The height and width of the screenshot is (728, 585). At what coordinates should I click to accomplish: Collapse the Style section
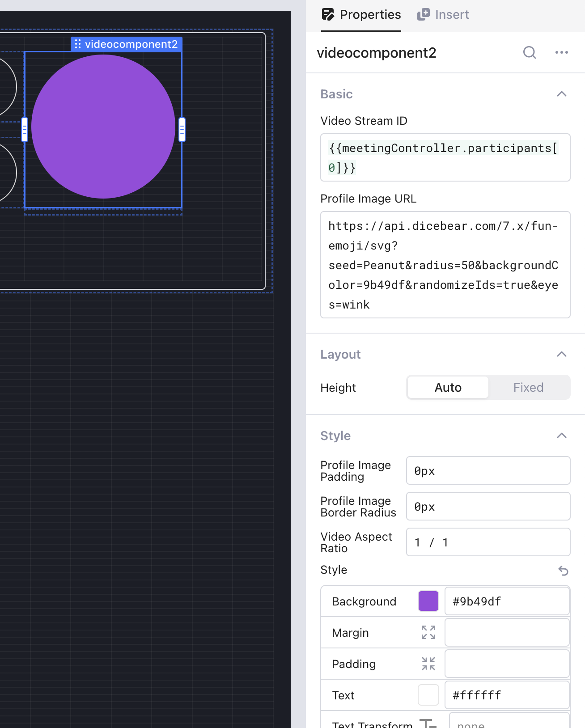point(561,436)
